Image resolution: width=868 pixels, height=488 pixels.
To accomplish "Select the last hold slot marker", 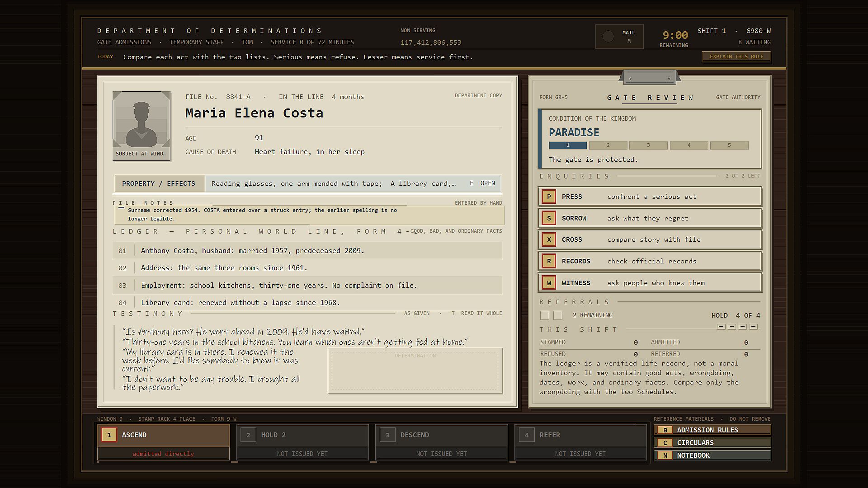I will [754, 327].
